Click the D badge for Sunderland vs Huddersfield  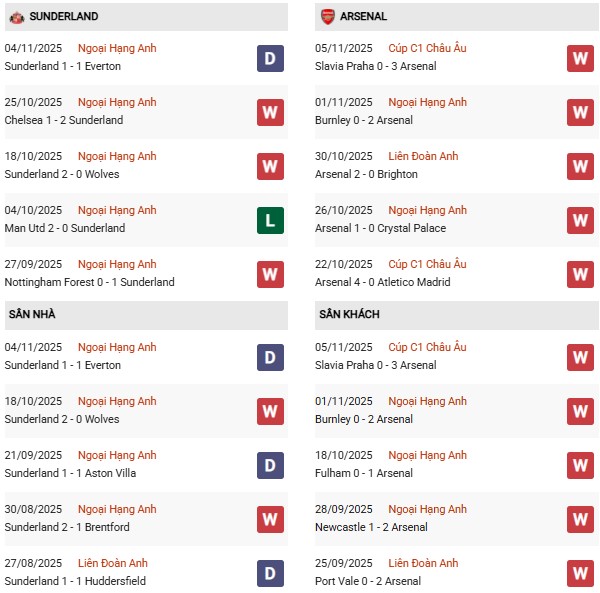(270, 573)
